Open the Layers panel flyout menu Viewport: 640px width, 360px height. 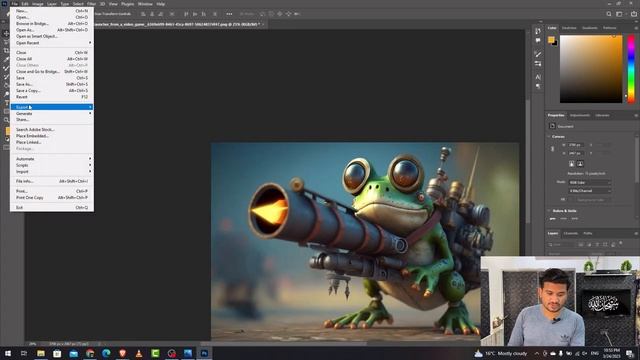(636, 233)
